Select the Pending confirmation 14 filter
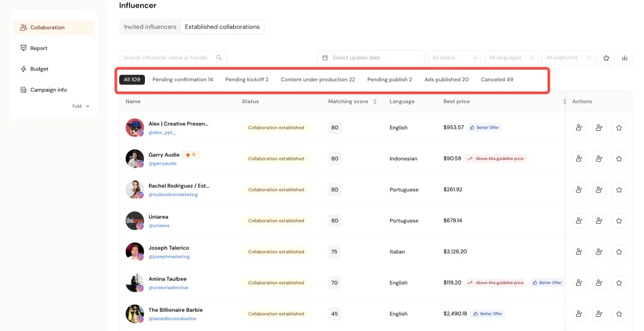Screen dimensions: 644x331 click(182, 79)
